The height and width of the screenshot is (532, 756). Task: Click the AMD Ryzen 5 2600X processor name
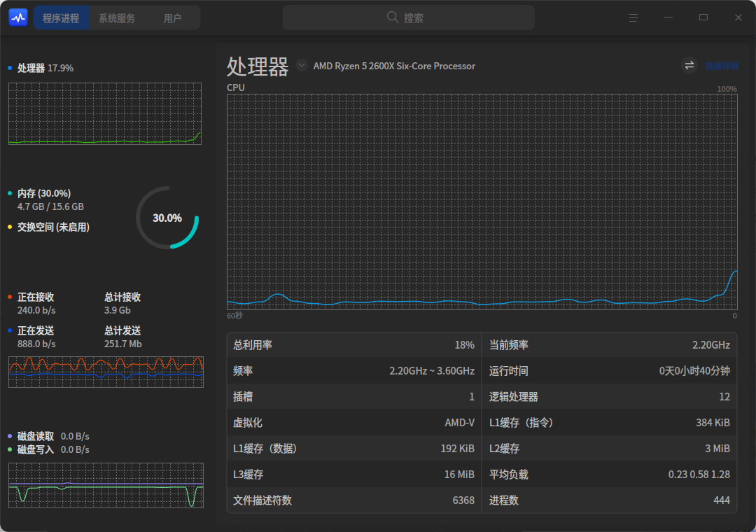(394, 66)
